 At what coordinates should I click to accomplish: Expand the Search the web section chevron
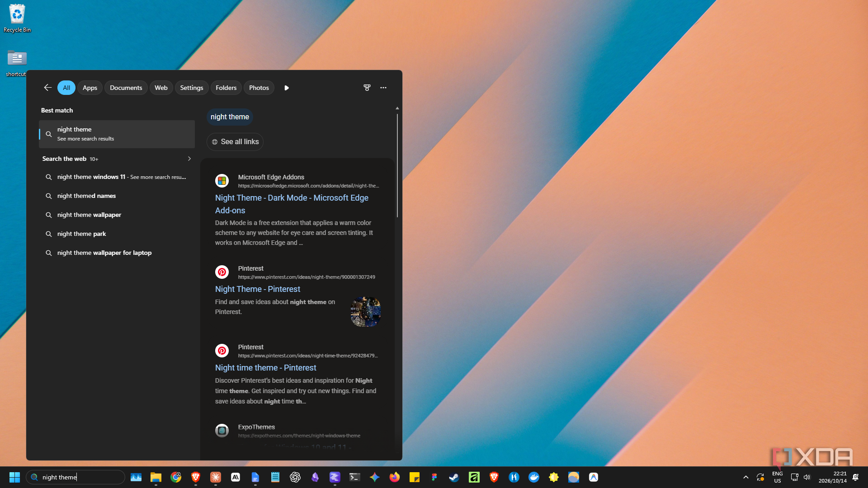(189, 159)
